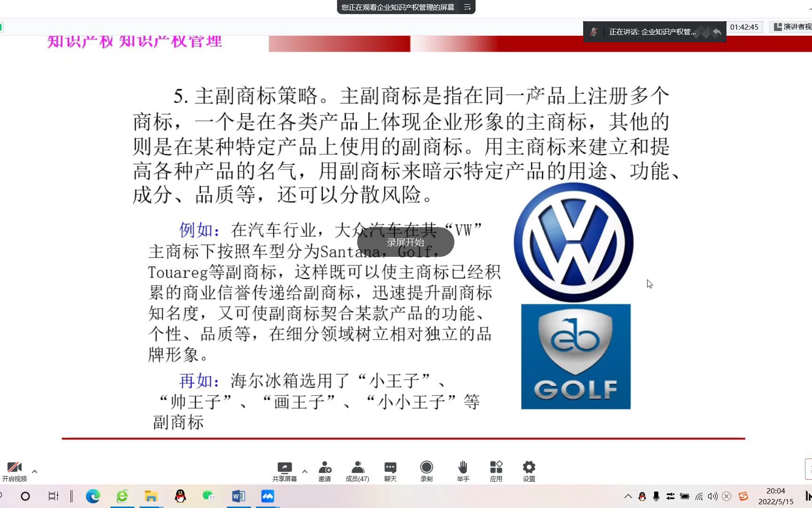The width and height of the screenshot is (812, 508).
Task: Turn on camera with 开启视频 button
Action: coord(15,472)
